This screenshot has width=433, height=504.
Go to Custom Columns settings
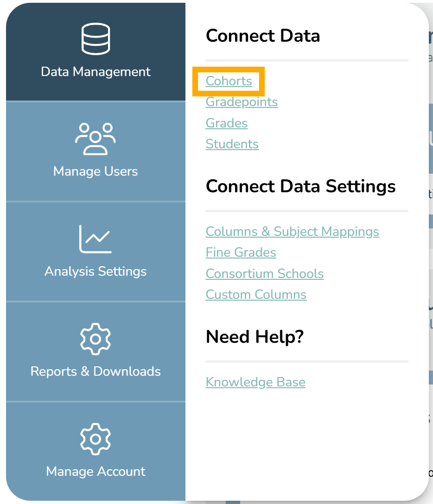(x=256, y=295)
